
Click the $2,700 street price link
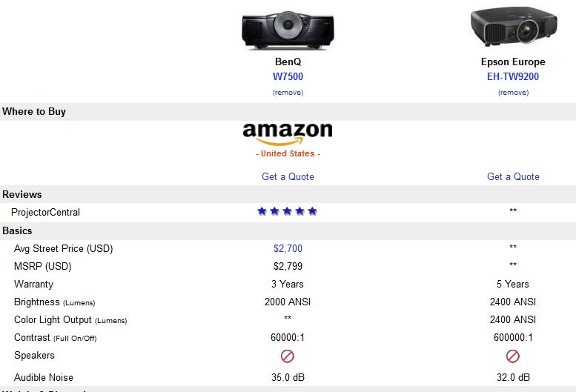[288, 248]
